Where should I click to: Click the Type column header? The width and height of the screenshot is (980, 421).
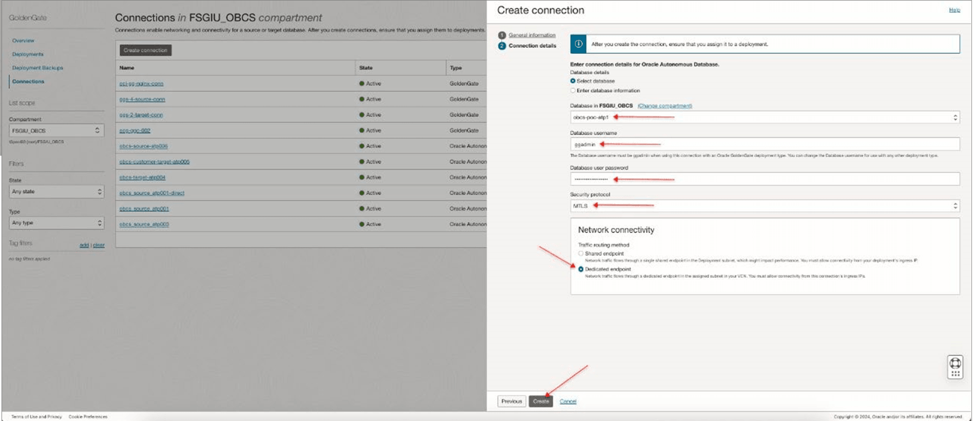click(x=456, y=68)
